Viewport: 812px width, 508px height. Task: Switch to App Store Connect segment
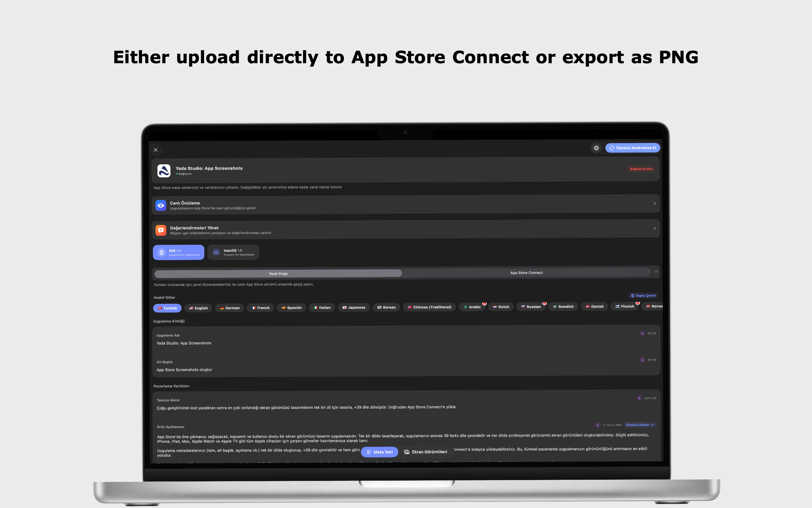pyautogui.click(x=526, y=273)
